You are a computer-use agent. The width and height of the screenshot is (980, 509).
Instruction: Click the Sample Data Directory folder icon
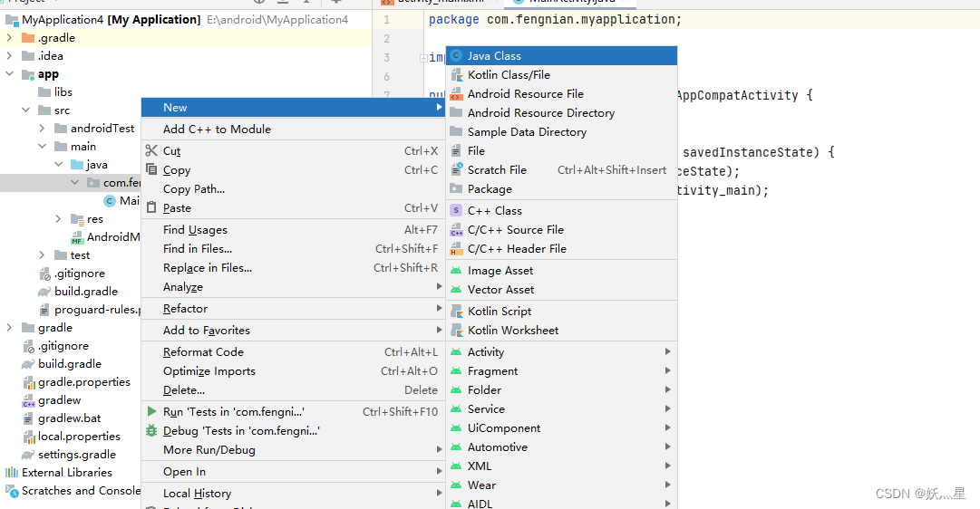point(456,131)
